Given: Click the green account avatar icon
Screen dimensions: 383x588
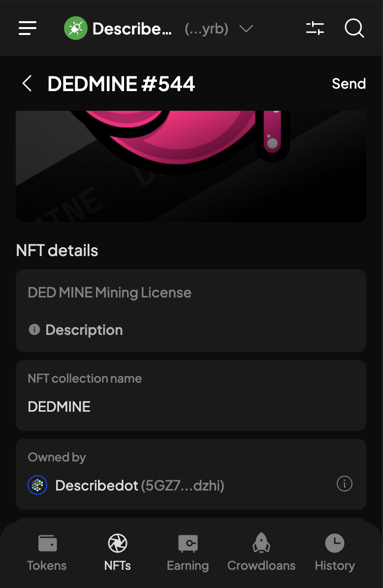Looking at the screenshot, I should (x=75, y=28).
